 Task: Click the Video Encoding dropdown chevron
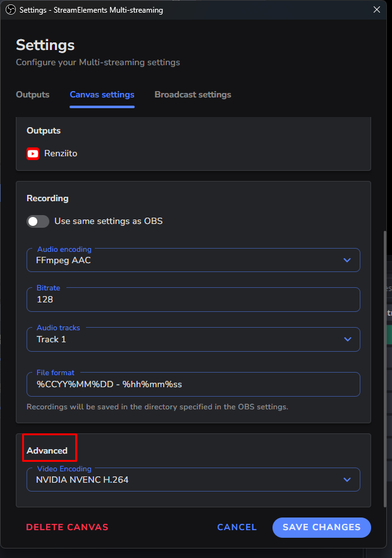coord(346,480)
